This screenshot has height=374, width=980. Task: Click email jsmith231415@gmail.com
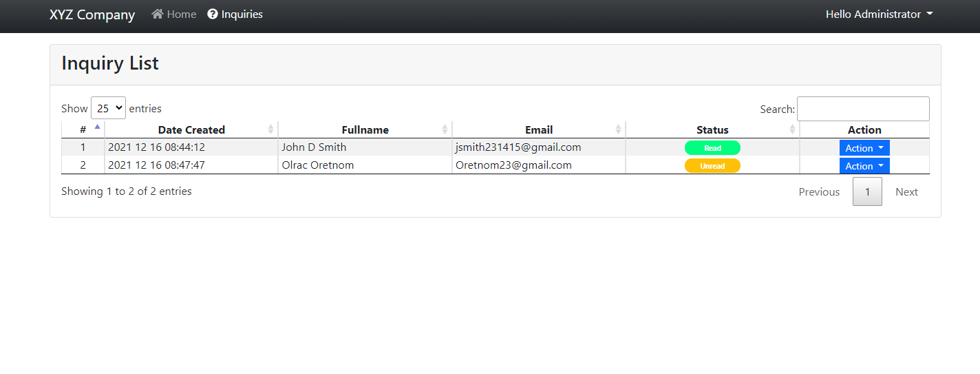[x=518, y=147]
